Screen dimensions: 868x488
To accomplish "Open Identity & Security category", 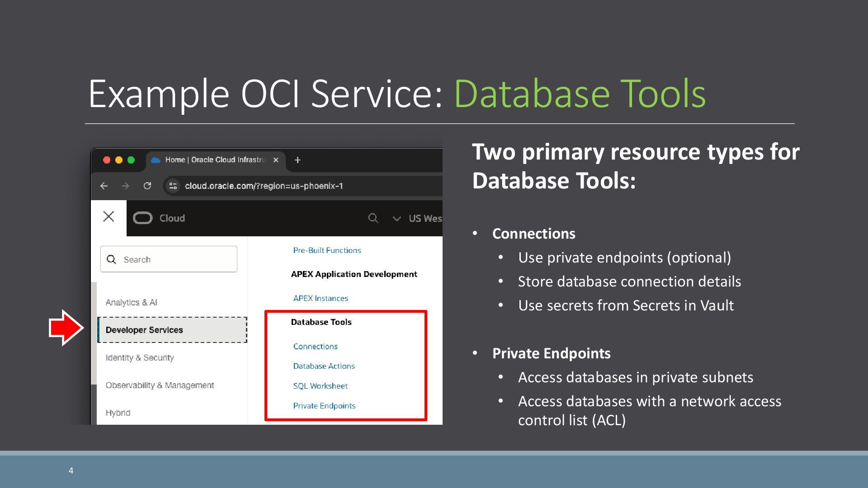I will [140, 357].
